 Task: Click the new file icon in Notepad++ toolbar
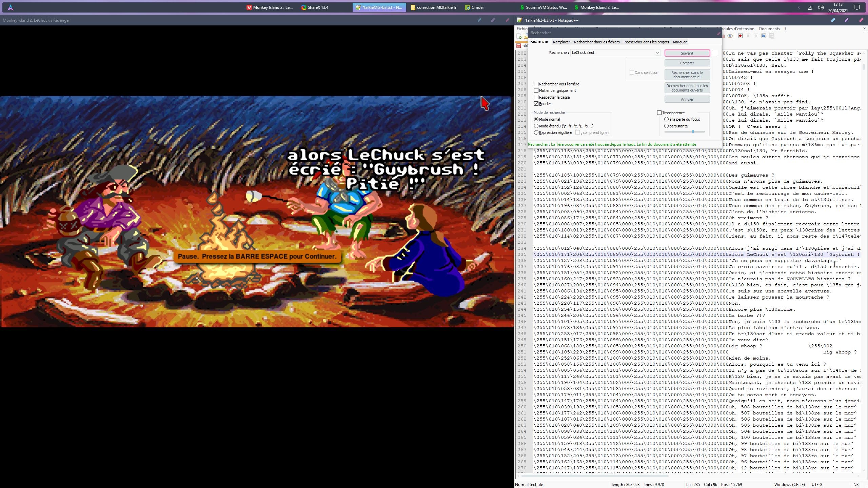(x=519, y=36)
